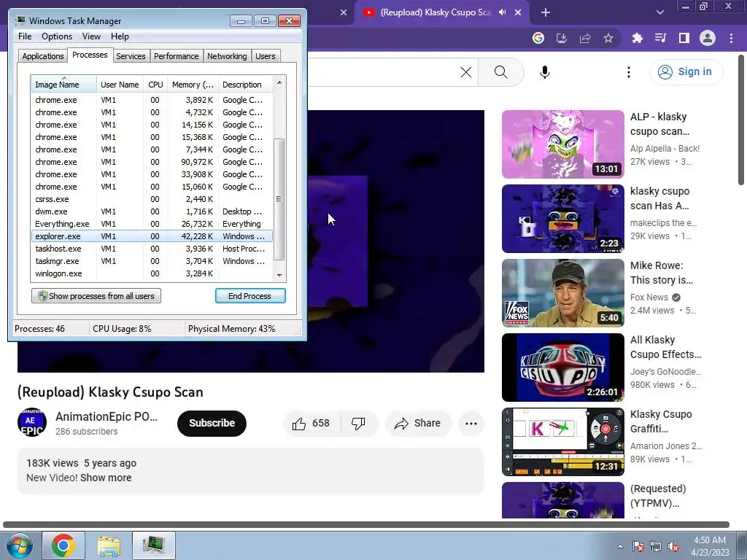Like the video with thumbs up
747x560 pixels.
click(312, 424)
